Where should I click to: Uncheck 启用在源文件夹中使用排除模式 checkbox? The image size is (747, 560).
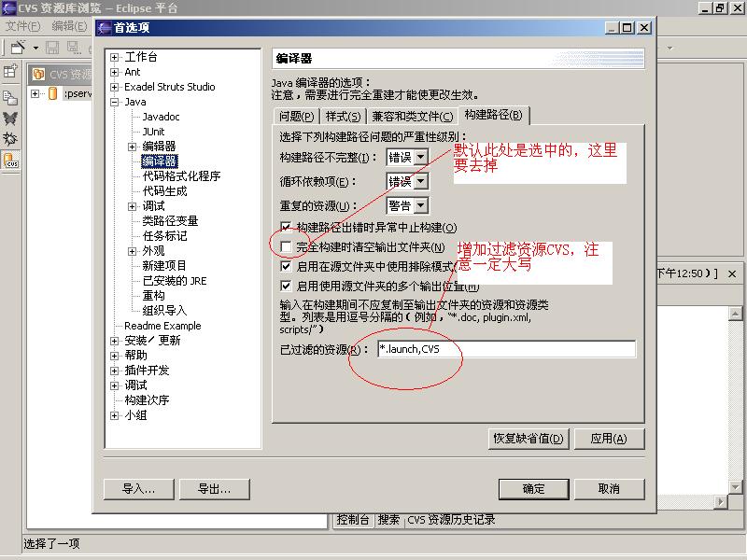click(x=286, y=266)
